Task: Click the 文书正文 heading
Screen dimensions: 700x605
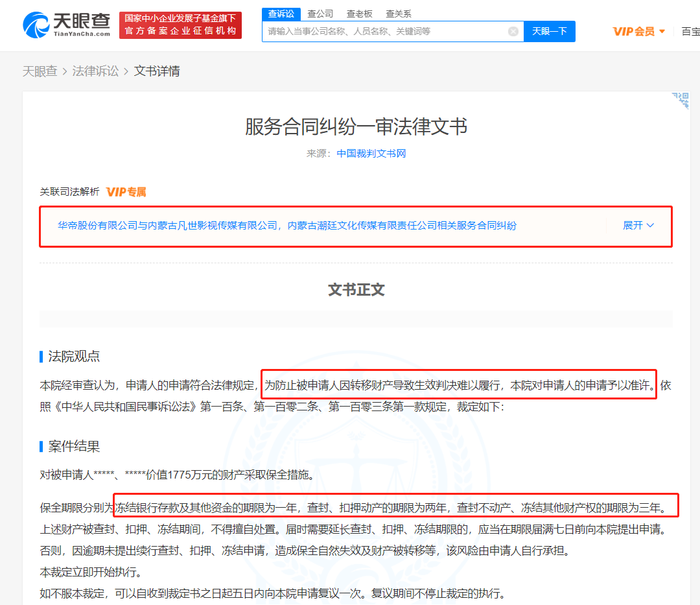Action: (x=356, y=290)
